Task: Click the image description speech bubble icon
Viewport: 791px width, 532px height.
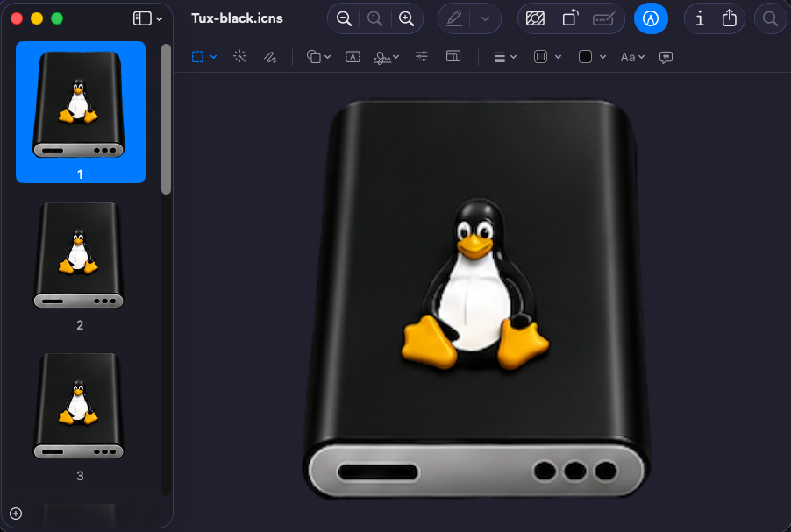Action: pos(666,58)
